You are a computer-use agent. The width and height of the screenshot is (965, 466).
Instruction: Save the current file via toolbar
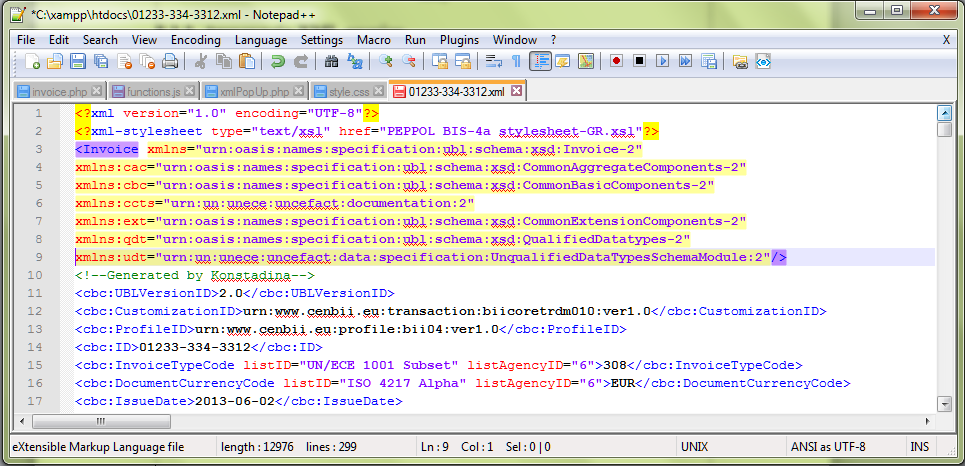(78, 62)
